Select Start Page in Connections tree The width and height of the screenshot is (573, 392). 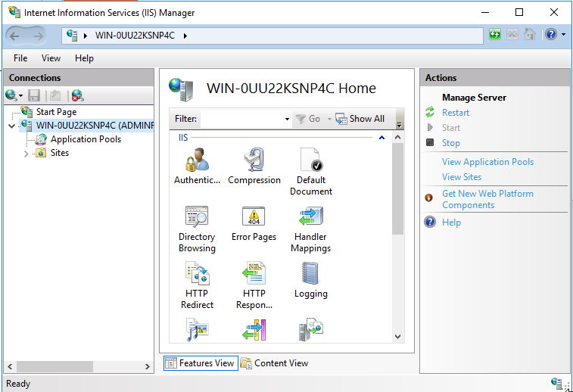pos(56,112)
